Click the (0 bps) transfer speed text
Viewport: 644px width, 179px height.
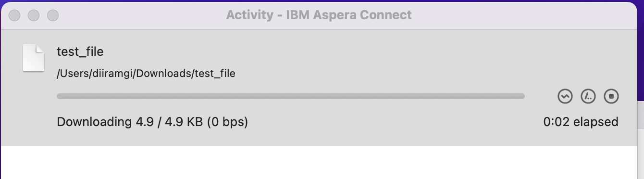(x=228, y=122)
